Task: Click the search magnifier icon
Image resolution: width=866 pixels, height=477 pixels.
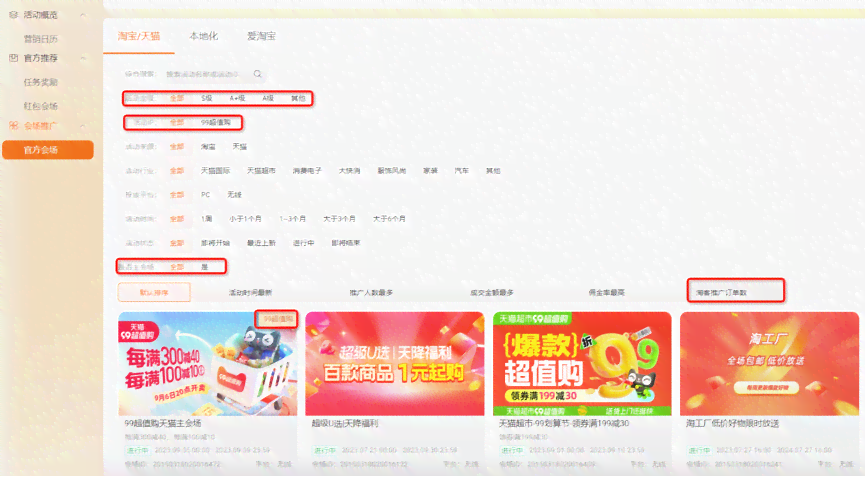Action: point(257,74)
